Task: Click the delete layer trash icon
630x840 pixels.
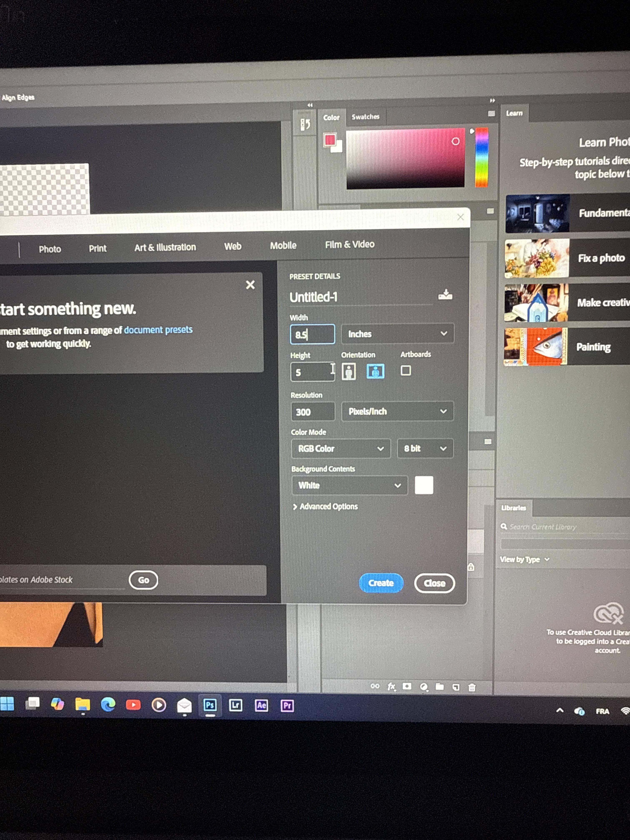Action: (472, 687)
